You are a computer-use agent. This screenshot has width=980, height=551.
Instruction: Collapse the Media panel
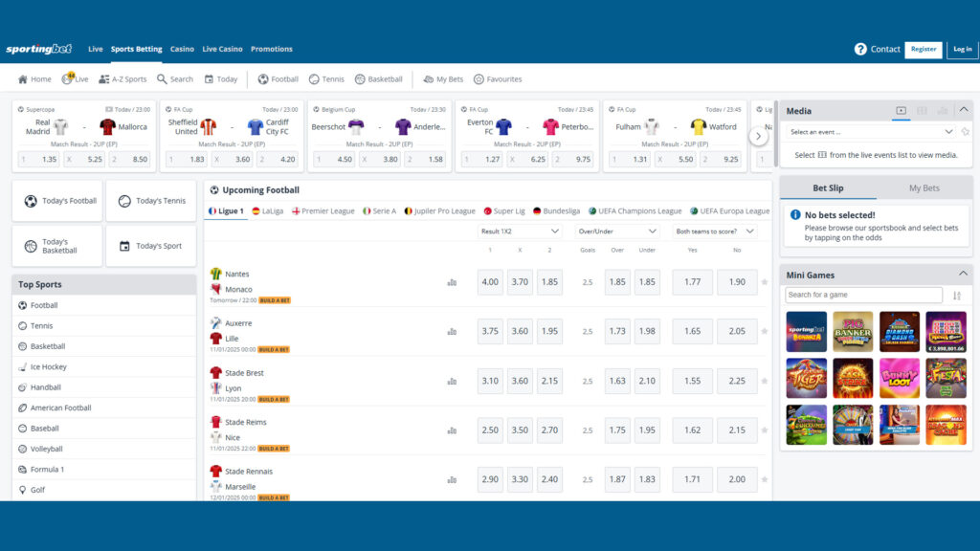click(964, 109)
